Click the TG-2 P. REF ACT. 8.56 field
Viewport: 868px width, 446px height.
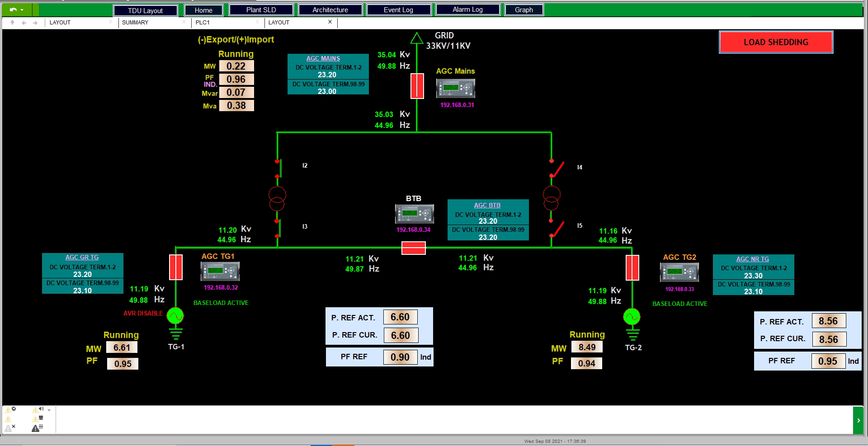click(x=829, y=321)
